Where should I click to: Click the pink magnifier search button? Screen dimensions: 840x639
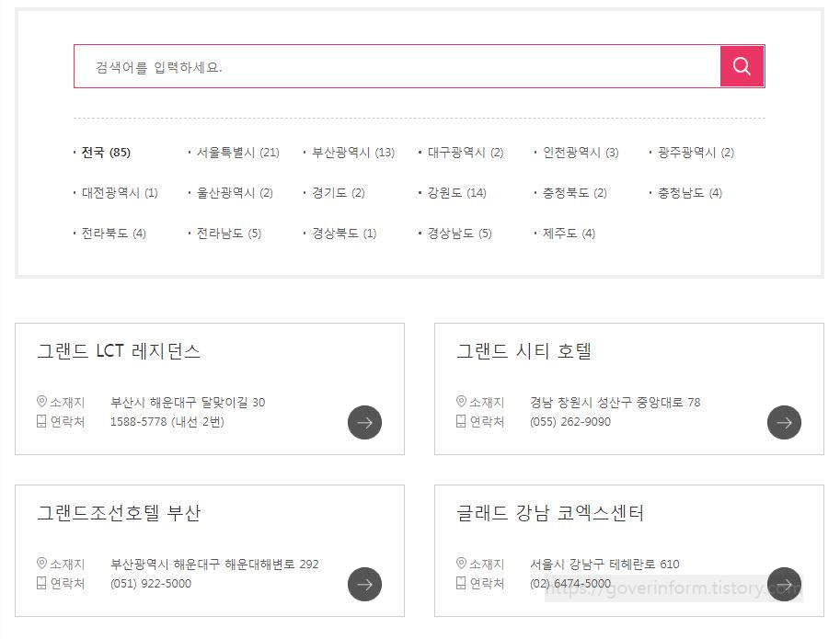[x=742, y=66]
